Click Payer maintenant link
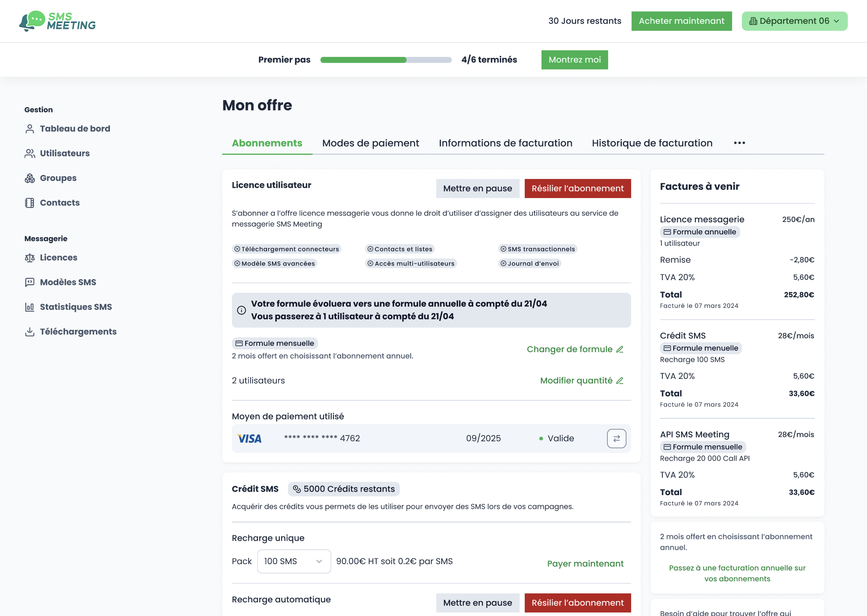Screen dimensions: 867x616 tap(585, 564)
